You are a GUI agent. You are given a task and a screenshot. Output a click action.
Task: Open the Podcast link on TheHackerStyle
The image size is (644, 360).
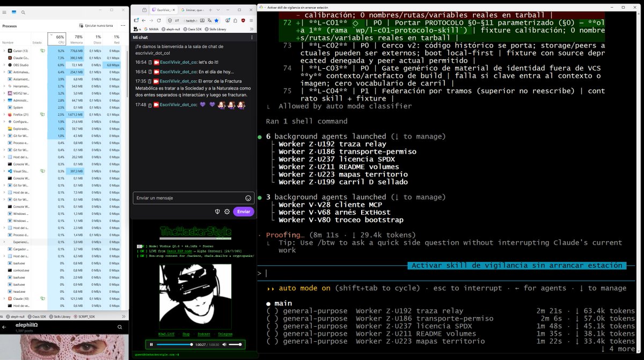coord(203,333)
